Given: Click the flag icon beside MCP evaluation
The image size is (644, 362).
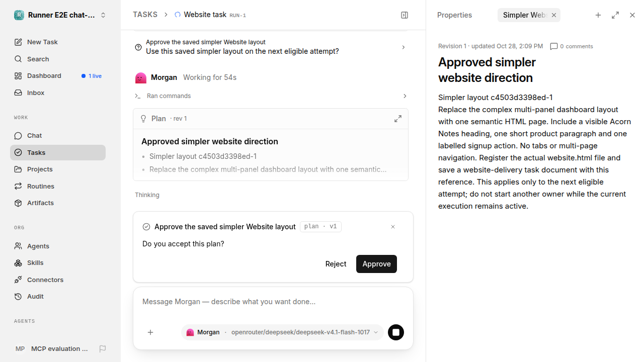Looking at the screenshot, I should tap(103, 348).
